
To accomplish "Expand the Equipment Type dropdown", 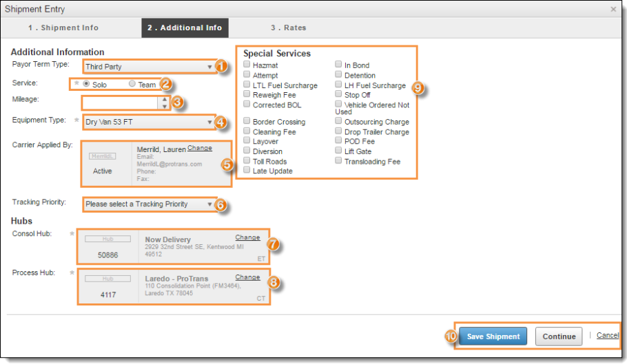I will click(148, 122).
